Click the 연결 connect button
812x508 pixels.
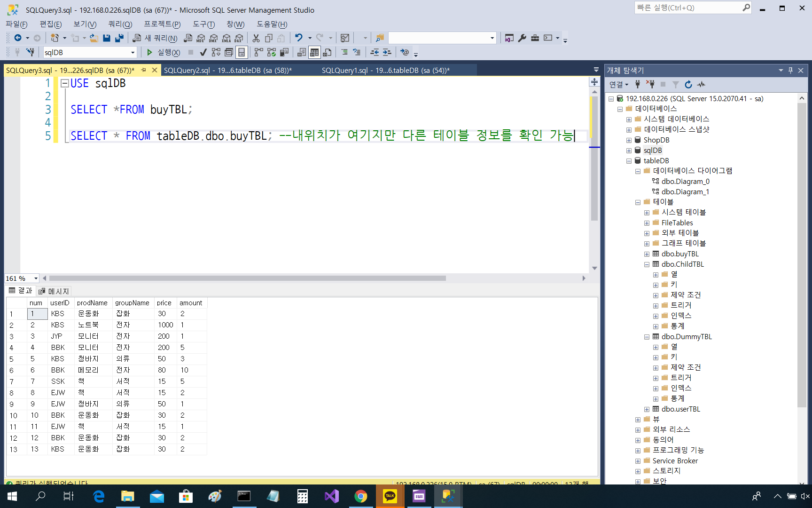pos(618,85)
